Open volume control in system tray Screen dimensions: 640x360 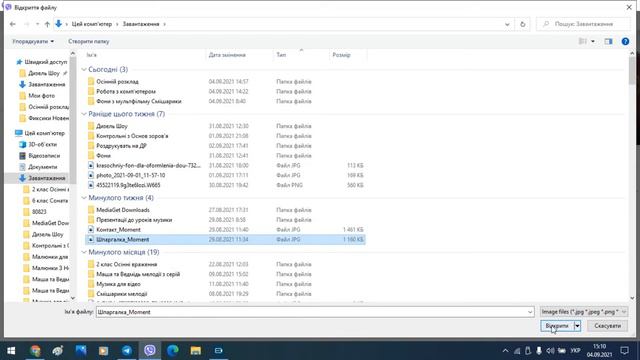(550, 351)
